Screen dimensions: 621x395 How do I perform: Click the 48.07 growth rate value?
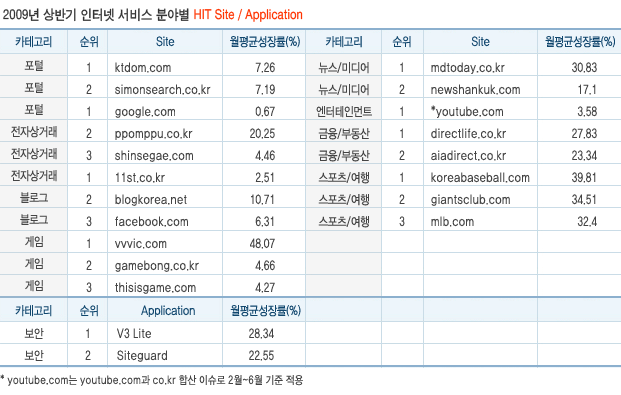click(262, 244)
